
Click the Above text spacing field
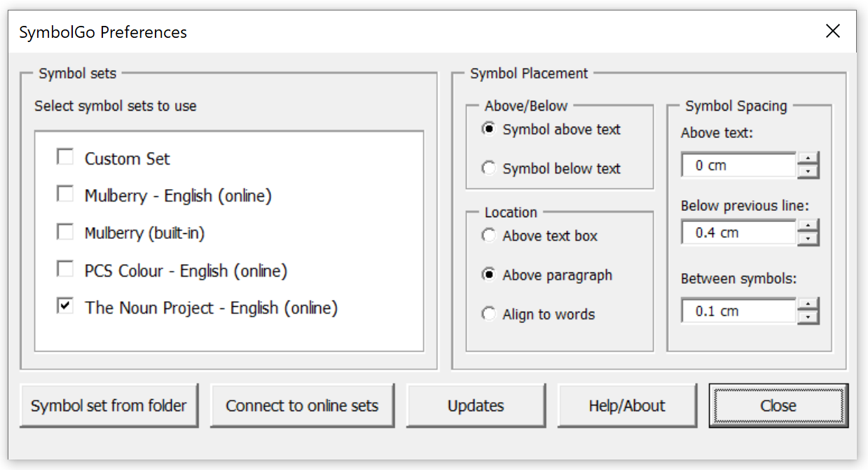pyautogui.click(x=738, y=166)
